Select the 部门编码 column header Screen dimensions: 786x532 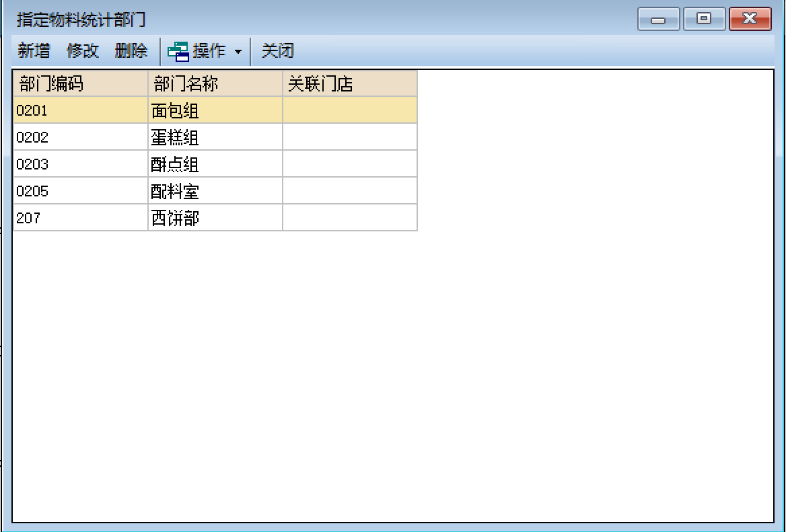pyautogui.click(x=81, y=83)
